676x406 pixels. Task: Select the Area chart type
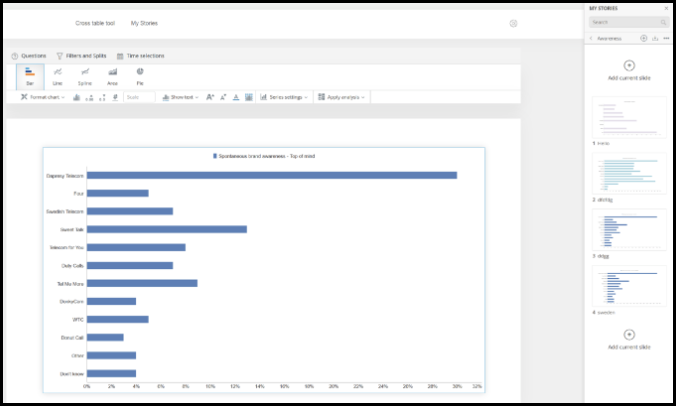click(113, 77)
